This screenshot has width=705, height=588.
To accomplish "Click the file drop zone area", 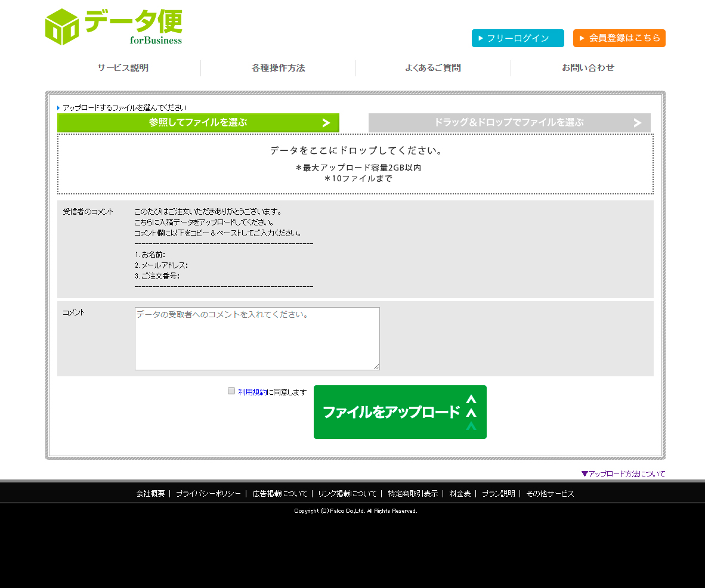I will click(x=355, y=164).
